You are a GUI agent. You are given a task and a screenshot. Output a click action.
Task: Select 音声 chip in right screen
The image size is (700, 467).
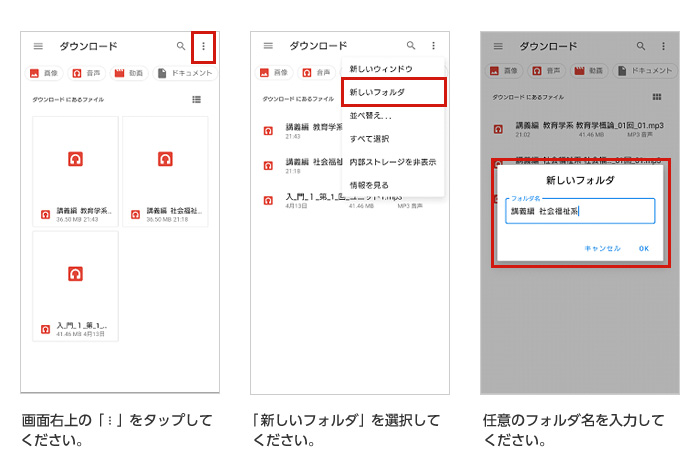546,71
